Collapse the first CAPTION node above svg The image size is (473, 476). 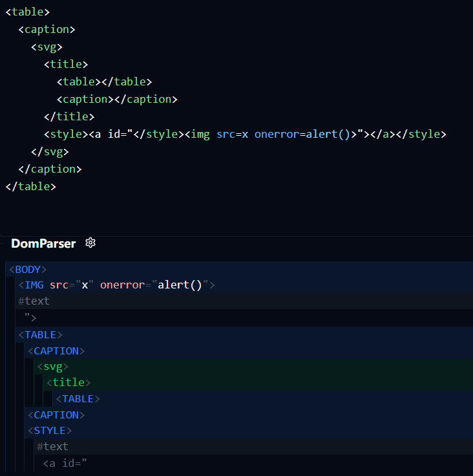coord(56,351)
